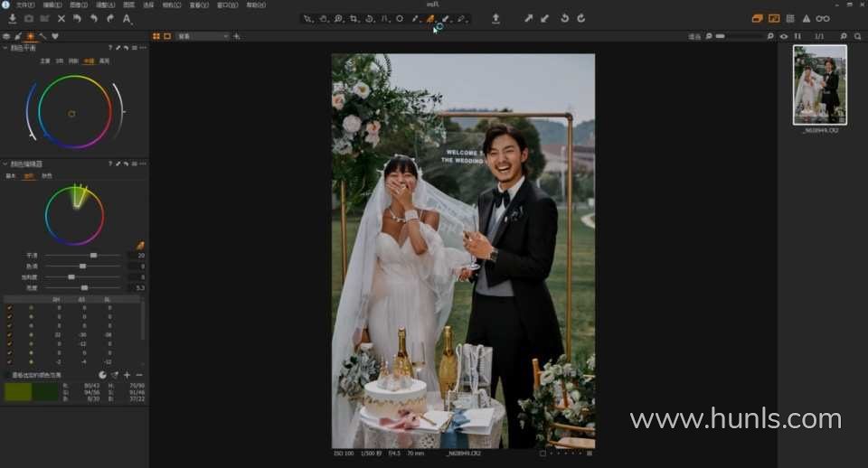Enable the view selected color range checkbox
This screenshot has height=468, width=868.
click(x=7, y=375)
